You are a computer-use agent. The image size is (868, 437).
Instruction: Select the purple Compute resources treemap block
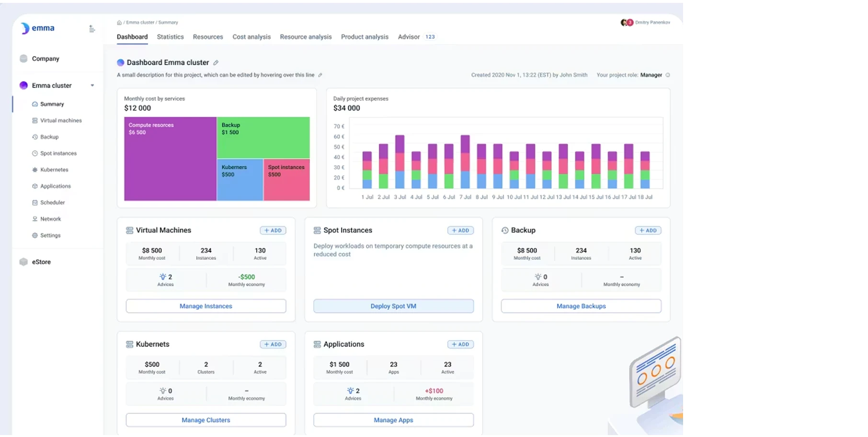(x=170, y=163)
